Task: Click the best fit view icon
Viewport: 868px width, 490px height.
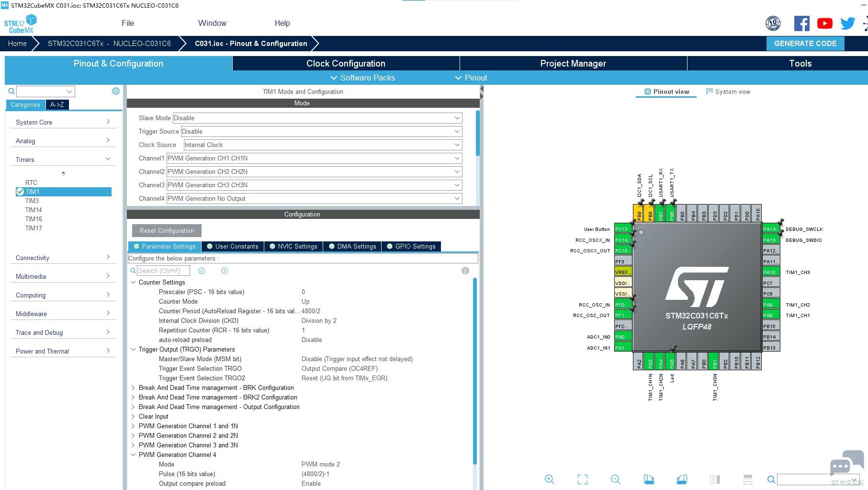Action: pyautogui.click(x=583, y=479)
